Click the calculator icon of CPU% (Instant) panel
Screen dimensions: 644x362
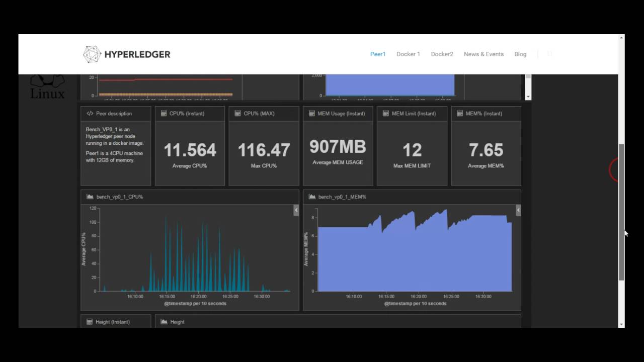coord(164,114)
